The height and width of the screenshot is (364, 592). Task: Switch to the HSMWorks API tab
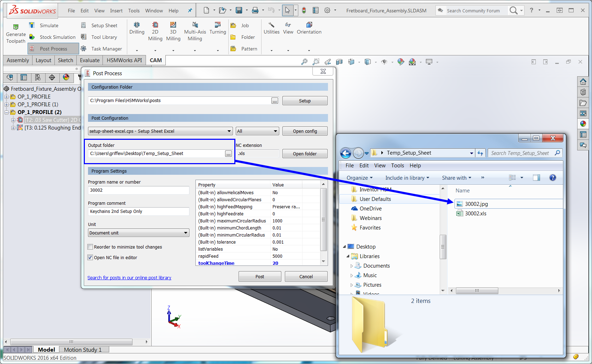point(124,60)
